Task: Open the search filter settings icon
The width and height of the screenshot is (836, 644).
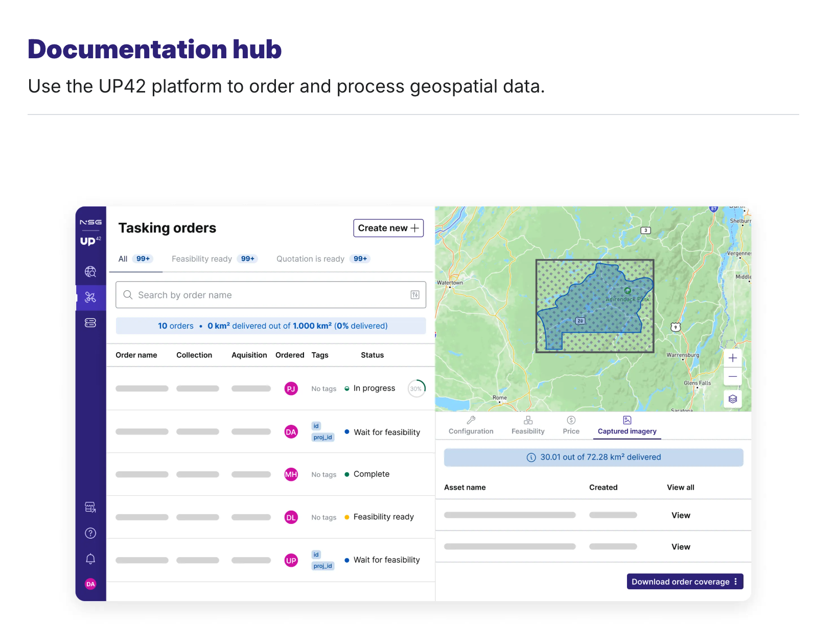Action: pyautogui.click(x=415, y=295)
